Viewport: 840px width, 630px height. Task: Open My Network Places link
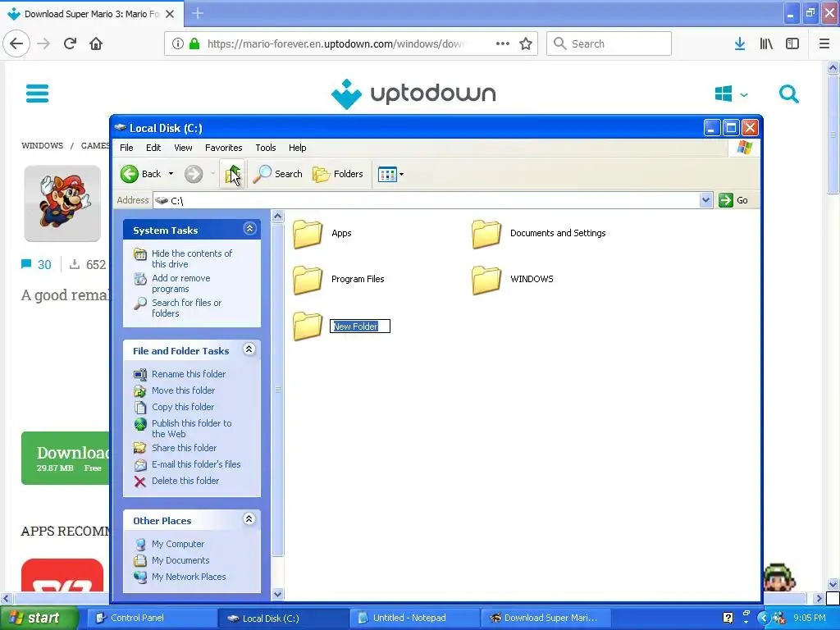(189, 577)
